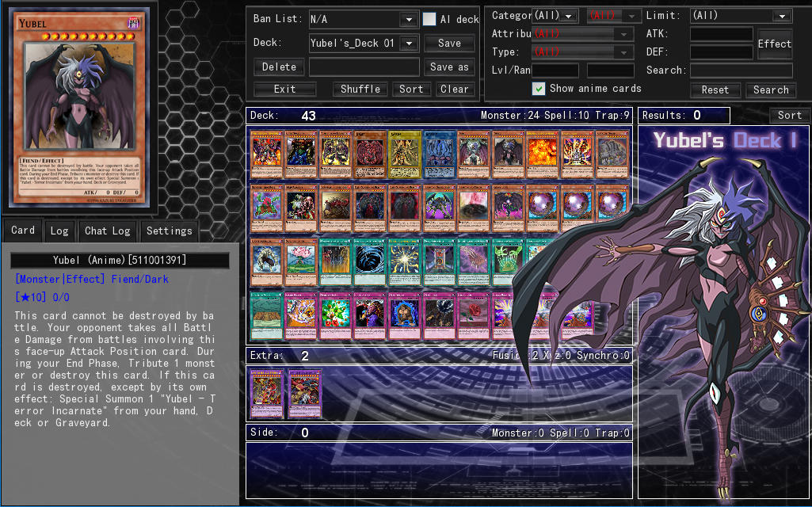This screenshot has width=812, height=507.
Task: Select the yellow-framed golden monster card
Action: click(405, 154)
